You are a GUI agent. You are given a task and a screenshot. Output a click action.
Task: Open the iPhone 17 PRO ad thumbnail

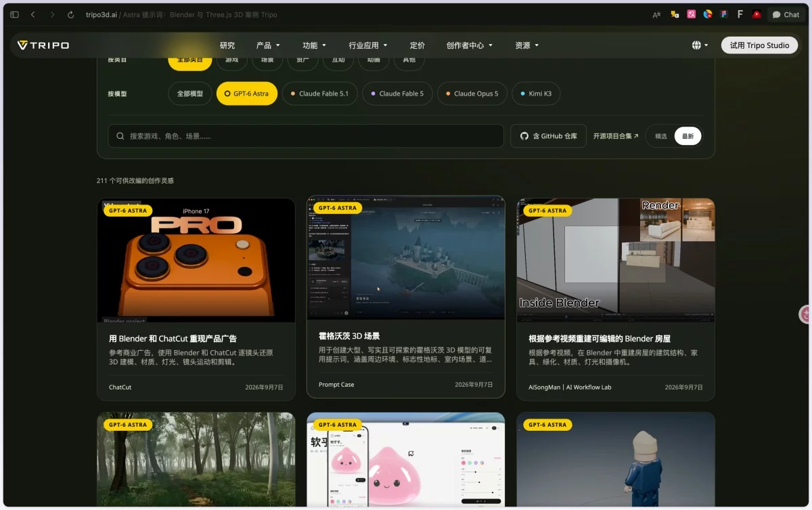pos(196,260)
